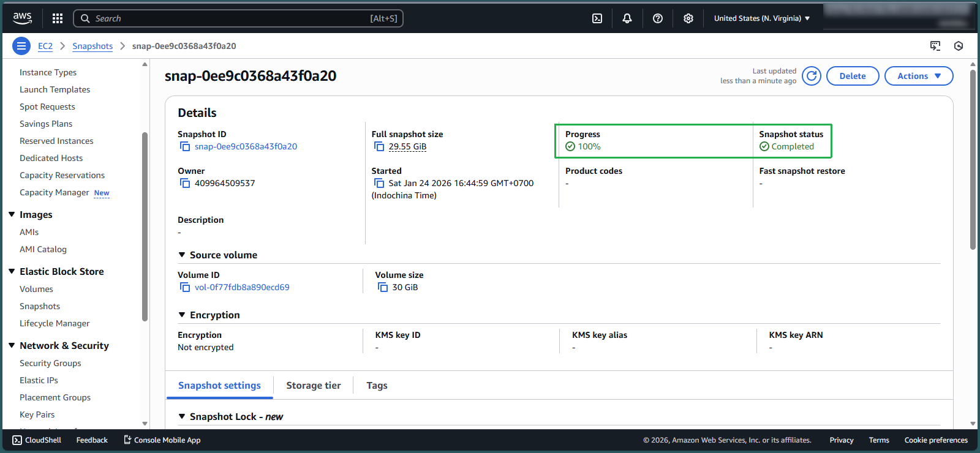Click the 29.55 GiB size value
980x453 pixels.
tap(407, 146)
